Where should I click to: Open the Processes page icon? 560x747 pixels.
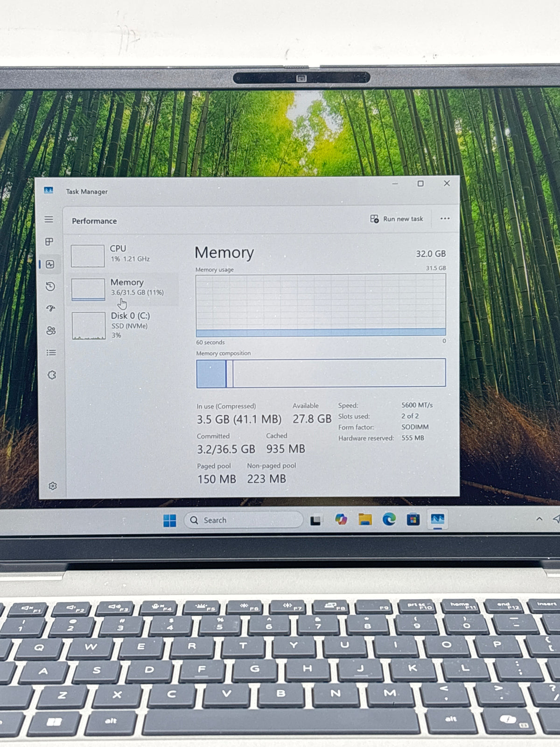(x=49, y=242)
